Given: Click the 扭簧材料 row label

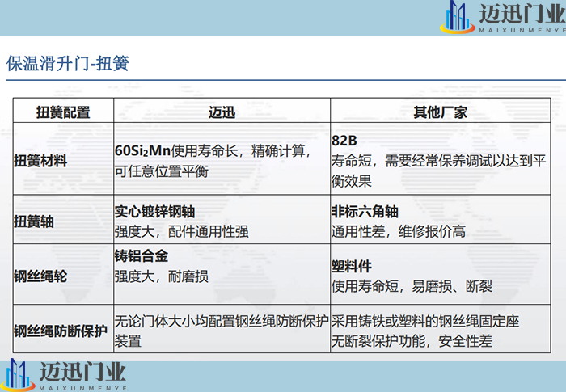Looking at the screenshot, I should pos(40,161).
